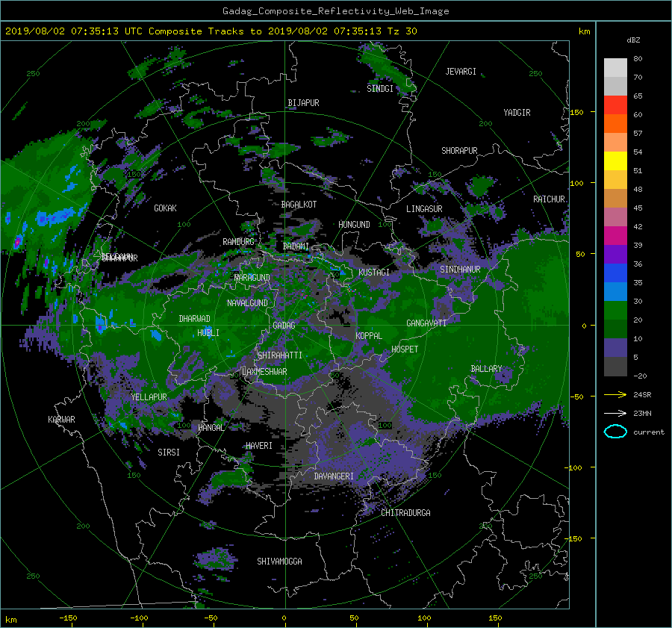Click the BALLARY city label
The image size is (672, 628).
click(486, 369)
